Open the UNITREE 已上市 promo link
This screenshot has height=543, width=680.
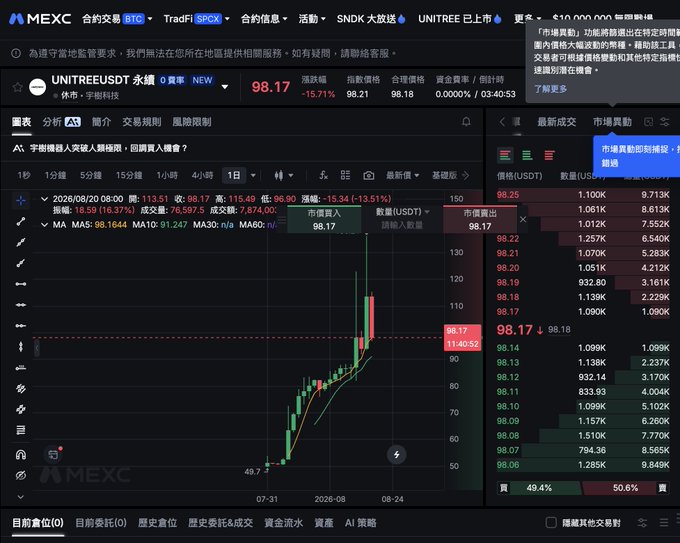460,19
